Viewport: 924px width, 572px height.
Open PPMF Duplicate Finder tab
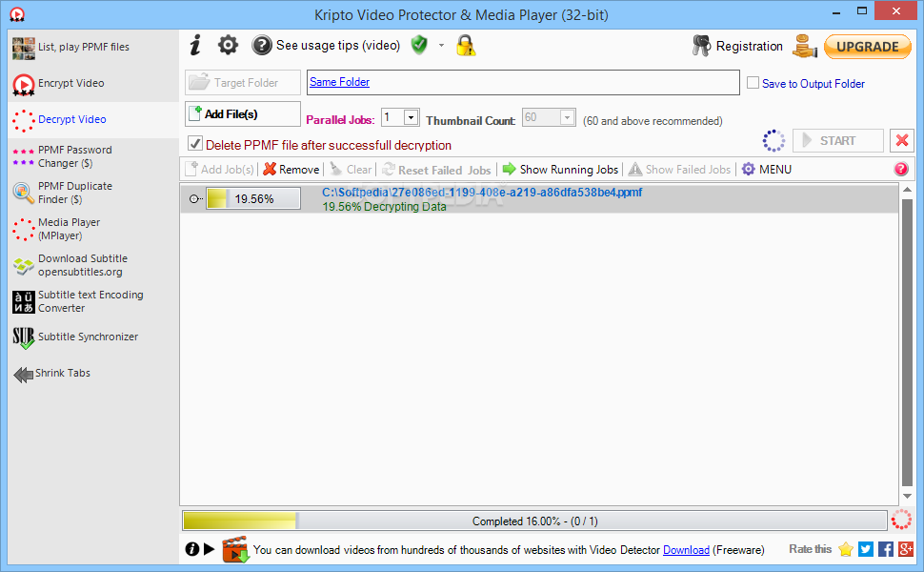click(93, 193)
